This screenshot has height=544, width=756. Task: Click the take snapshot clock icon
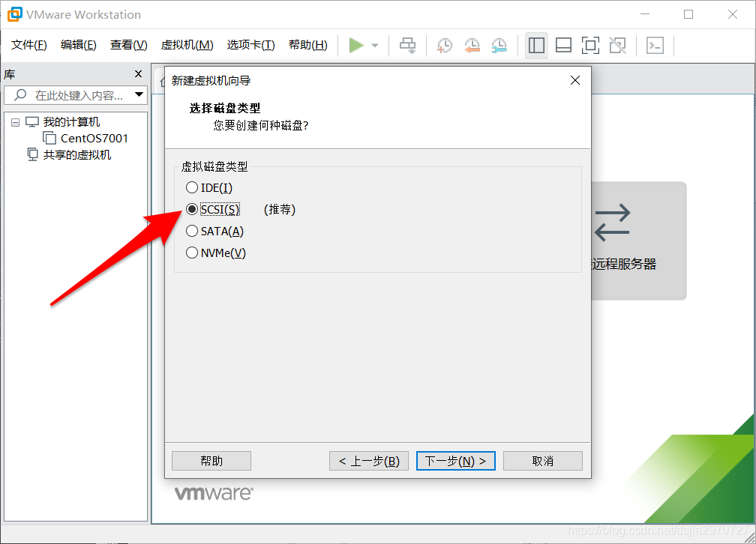pos(444,46)
